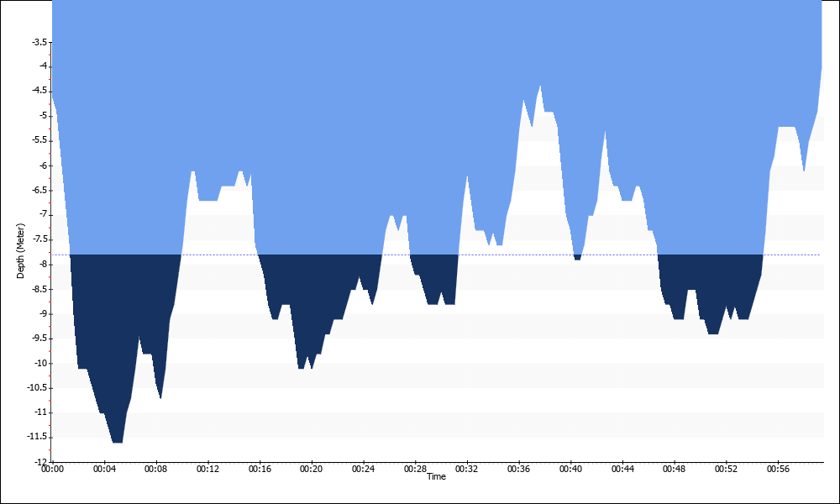Select the -8 depth tick label
This screenshot has height=504, width=840.
(x=42, y=264)
